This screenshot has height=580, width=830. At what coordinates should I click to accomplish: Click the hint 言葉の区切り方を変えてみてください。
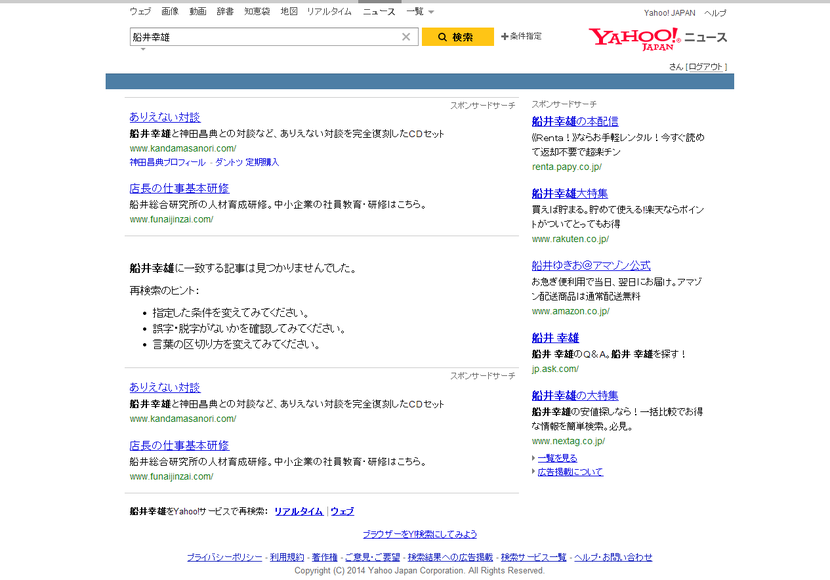(x=237, y=345)
